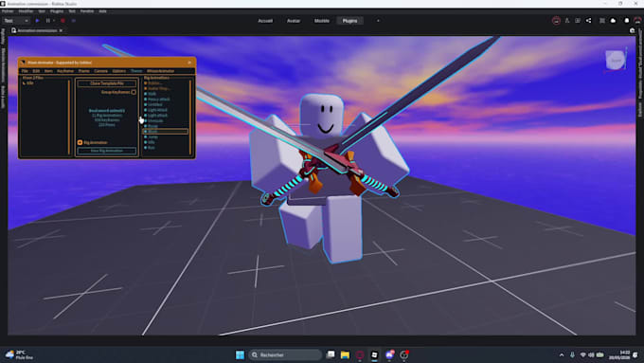The width and height of the screenshot is (644, 363).
Task: Click the red circled icon in top toolbar
Action: point(556,21)
